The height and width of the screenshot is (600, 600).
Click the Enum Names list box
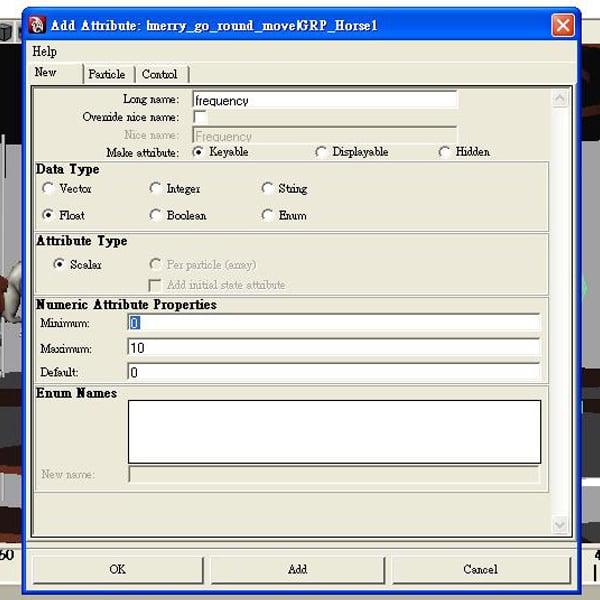click(334, 432)
